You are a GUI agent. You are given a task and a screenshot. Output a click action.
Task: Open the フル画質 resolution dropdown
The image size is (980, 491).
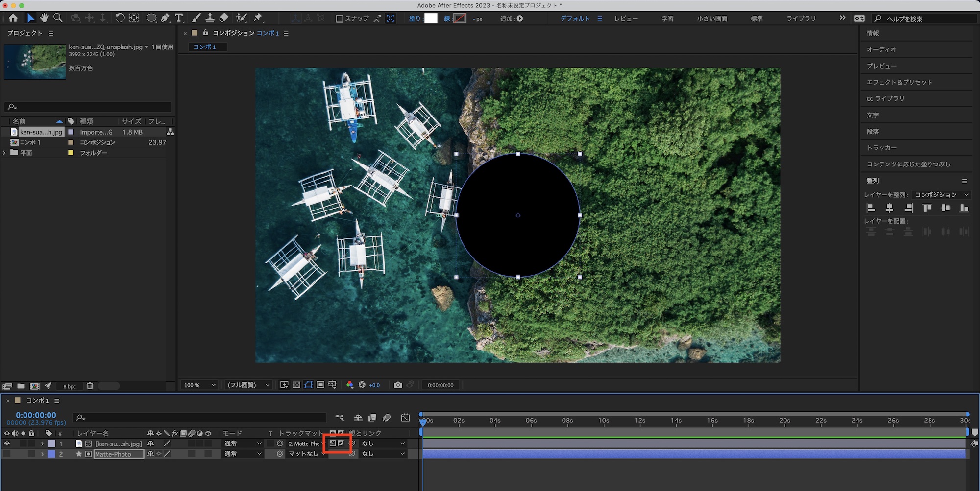coord(248,385)
